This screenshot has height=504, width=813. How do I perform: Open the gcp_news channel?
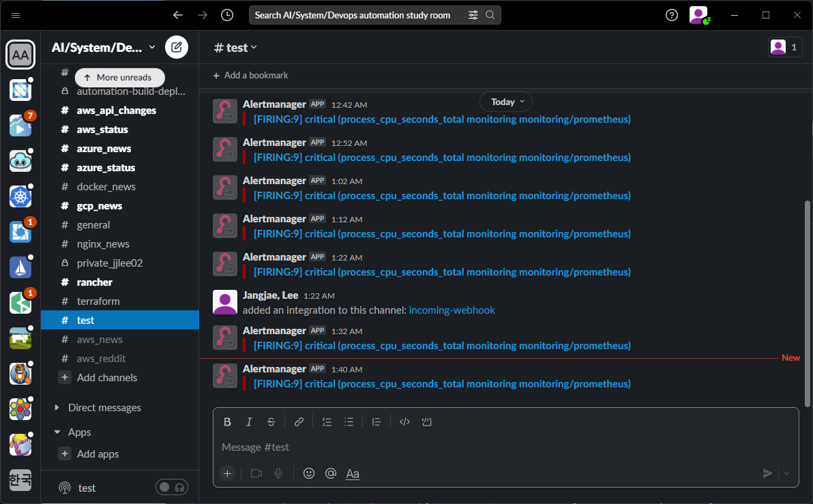pyautogui.click(x=99, y=206)
